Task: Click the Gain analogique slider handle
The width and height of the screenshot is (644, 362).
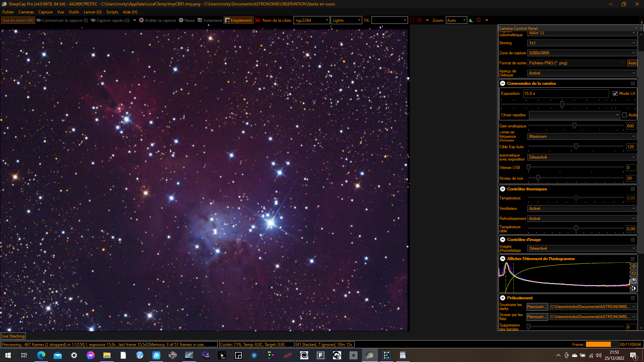Action: coord(574,126)
